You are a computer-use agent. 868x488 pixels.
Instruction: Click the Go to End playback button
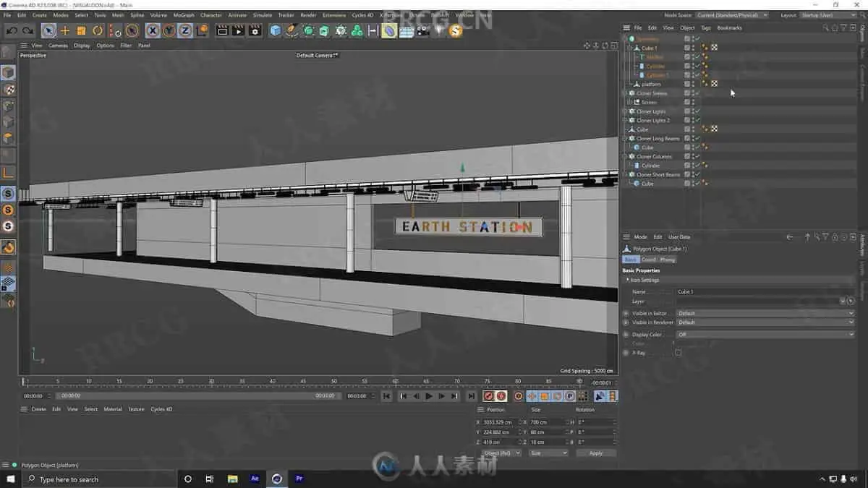click(471, 396)
